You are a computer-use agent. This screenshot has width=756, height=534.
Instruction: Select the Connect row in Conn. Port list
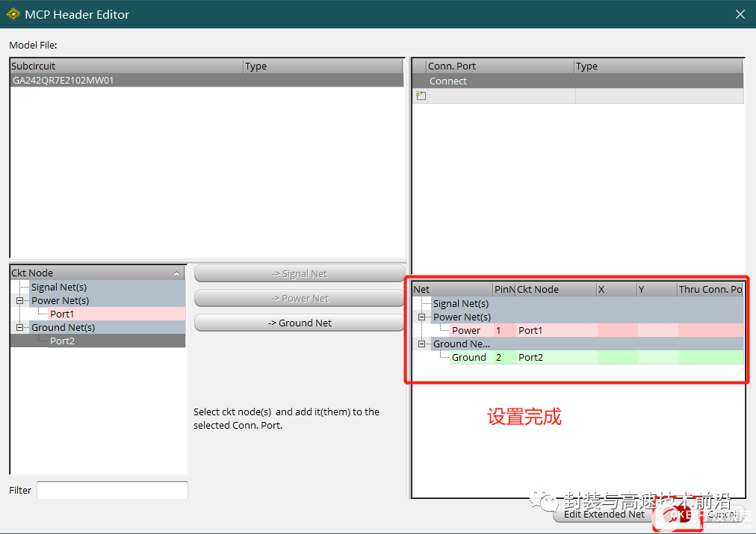pos(577,81)
